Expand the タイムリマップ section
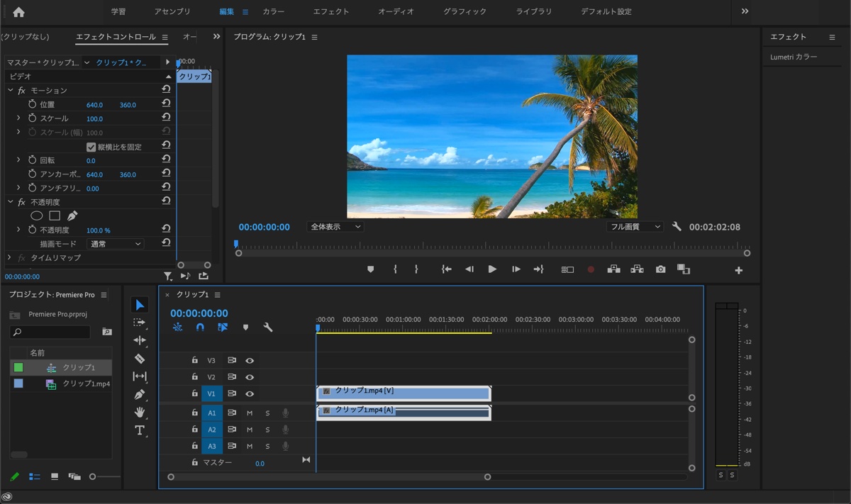Image resolution: width=851 pixels, height=504 pixels. (x=9, y=258)
